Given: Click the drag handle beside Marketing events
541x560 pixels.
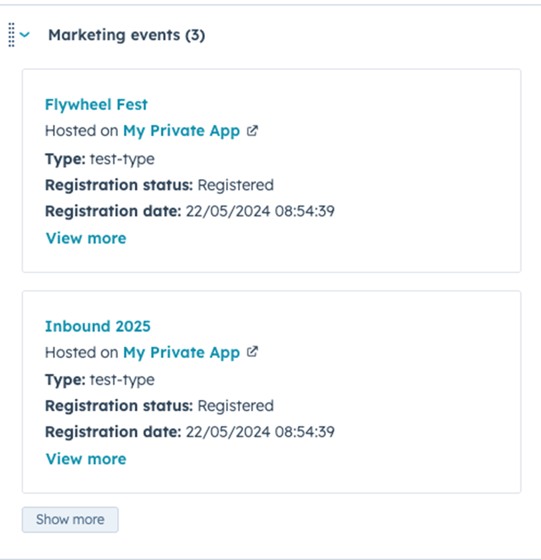Looking at the screenshot, I should [x=11, y=35].
